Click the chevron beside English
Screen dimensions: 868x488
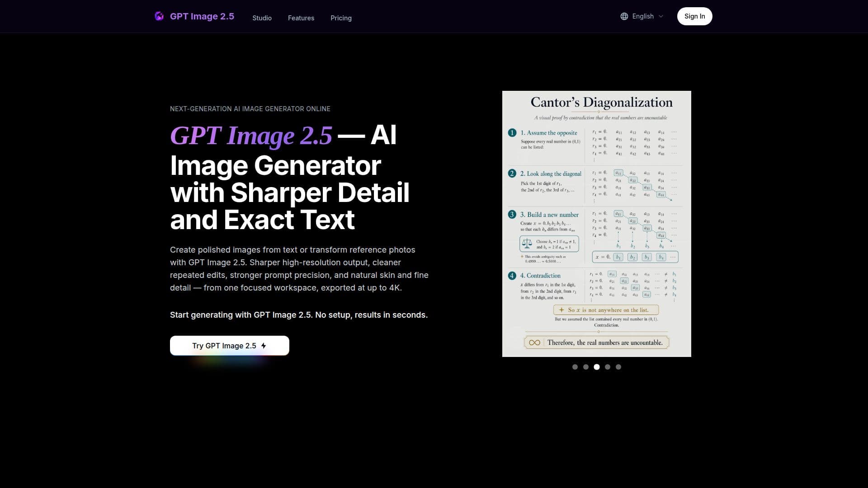point(661,16)
